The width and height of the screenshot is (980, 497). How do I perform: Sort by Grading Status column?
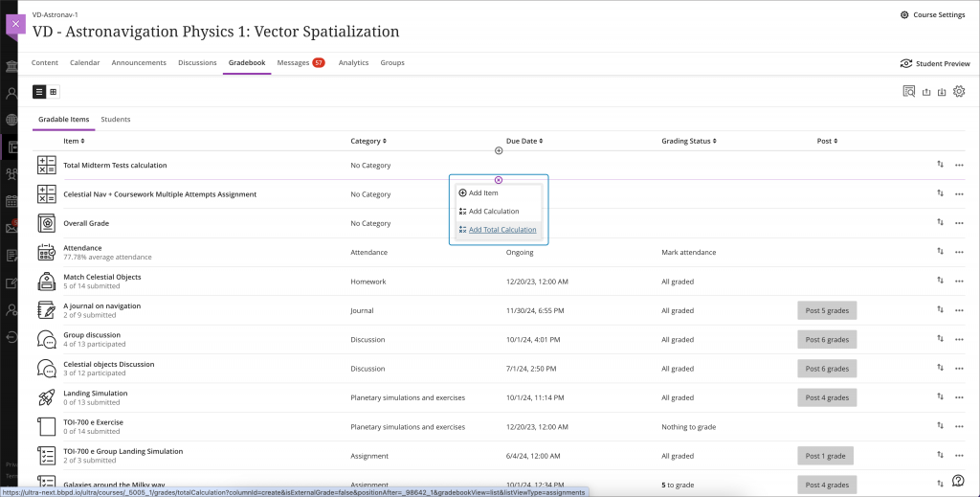point(689,142)
